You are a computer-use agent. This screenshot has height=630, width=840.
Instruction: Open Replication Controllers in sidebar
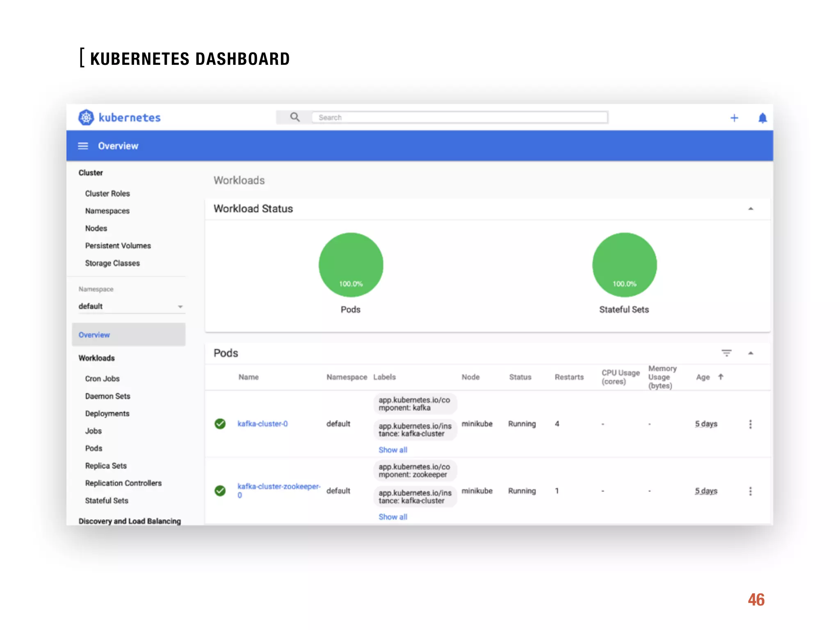pos(123,483)
